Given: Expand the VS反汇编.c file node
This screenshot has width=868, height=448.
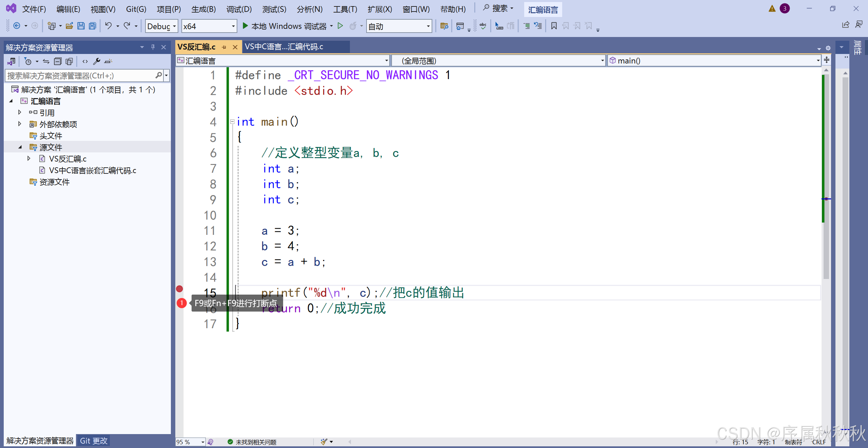Looking at the screenshot, I should (x=29, y=158).
